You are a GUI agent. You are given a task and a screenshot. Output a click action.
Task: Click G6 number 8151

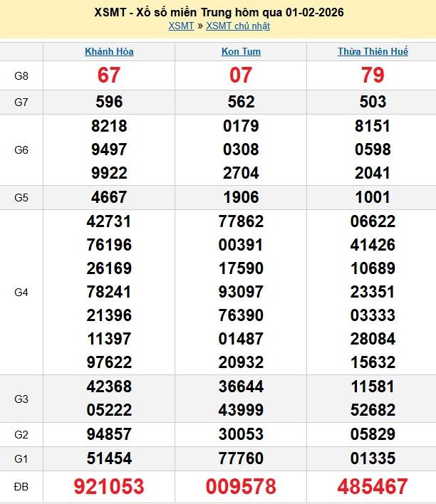pos(373,126)
